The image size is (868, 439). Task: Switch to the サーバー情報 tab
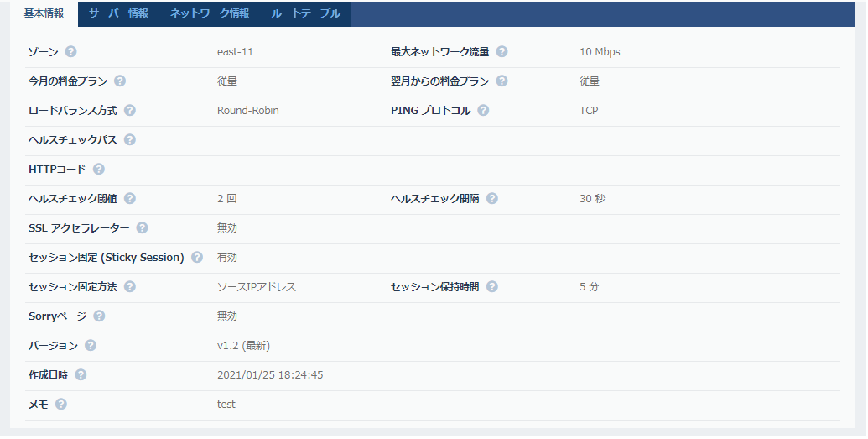pyautogui.click(x=118, y=13)
